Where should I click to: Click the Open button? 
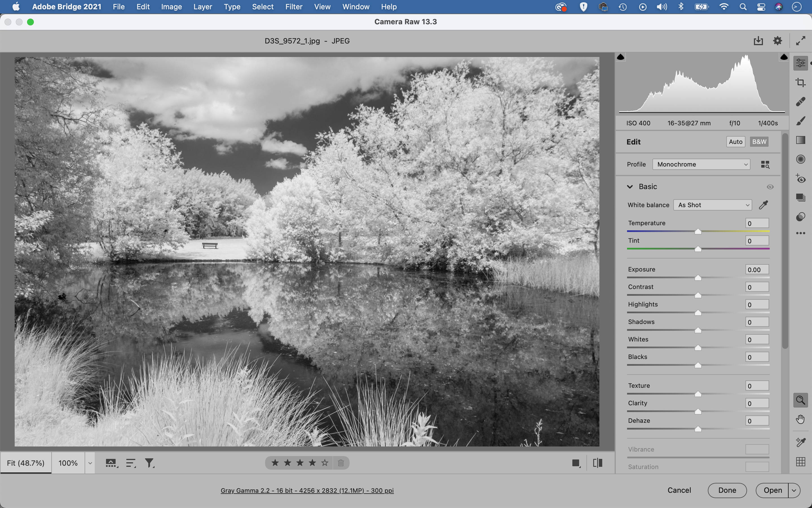coord(773,490)
